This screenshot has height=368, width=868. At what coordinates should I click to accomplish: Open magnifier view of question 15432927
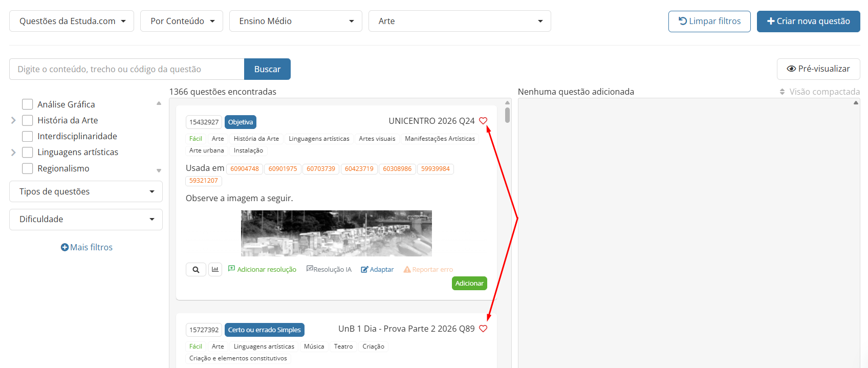coord(196,270)
